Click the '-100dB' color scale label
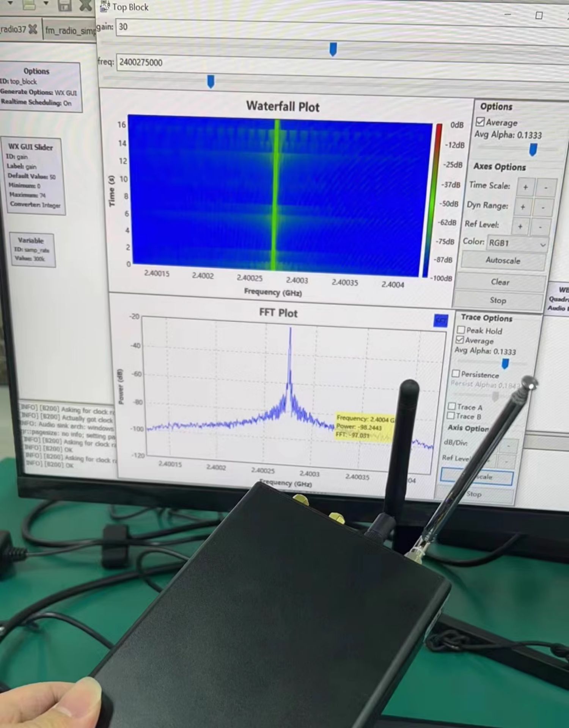The height and width of the screenshot is (728, 569). (441, 278)
